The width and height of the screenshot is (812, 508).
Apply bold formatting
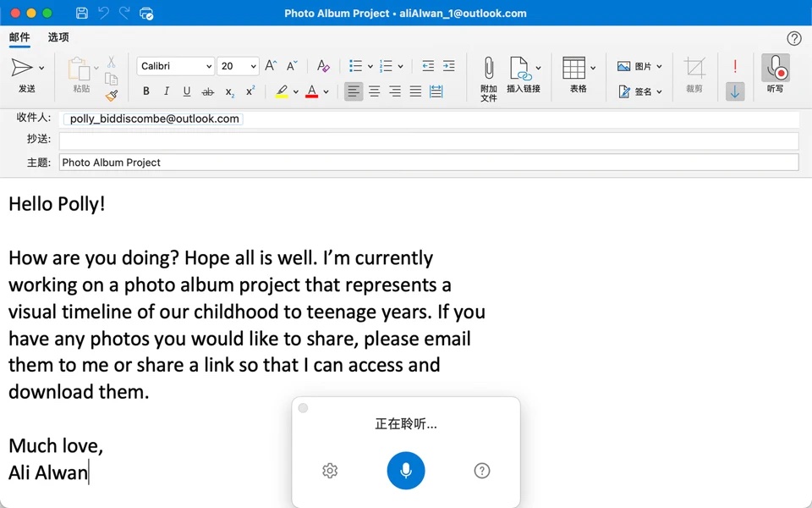click(145, 91)
